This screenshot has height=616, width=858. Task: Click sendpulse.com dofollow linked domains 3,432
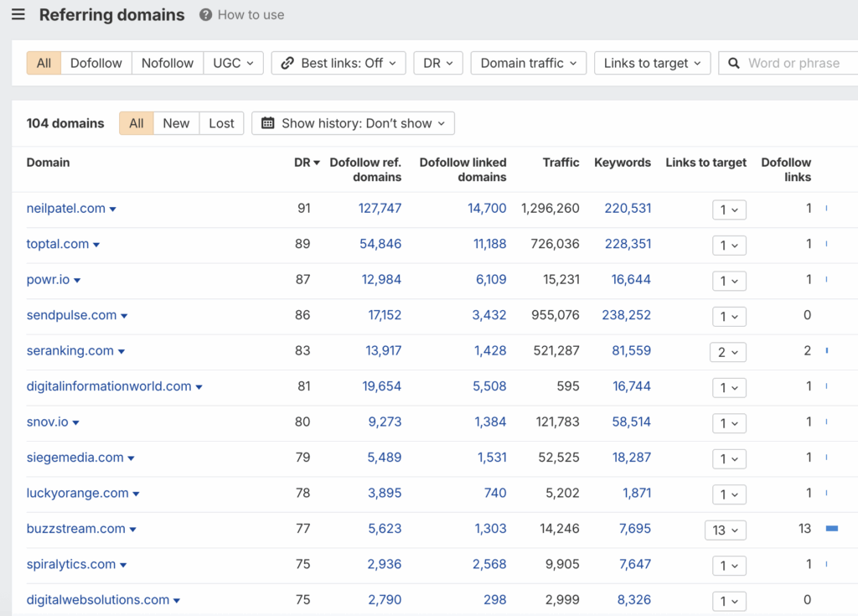[489, 315]
